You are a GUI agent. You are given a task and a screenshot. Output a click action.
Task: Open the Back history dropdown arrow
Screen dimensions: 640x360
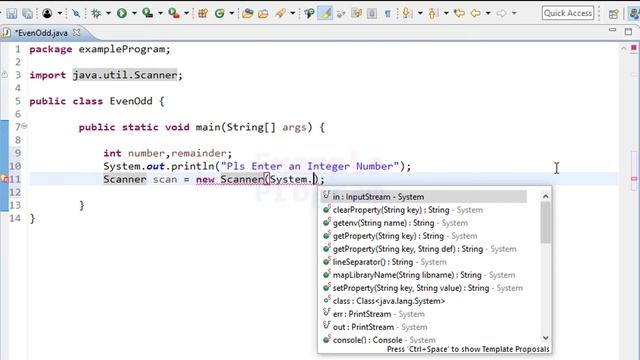point(488,13)
